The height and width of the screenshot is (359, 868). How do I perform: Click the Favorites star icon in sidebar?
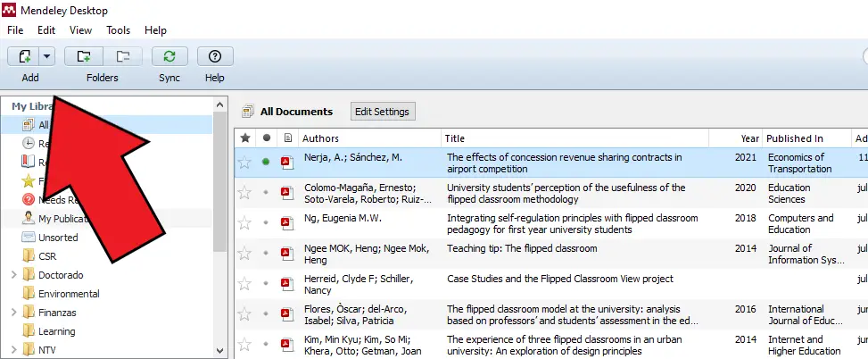[29, 180]
